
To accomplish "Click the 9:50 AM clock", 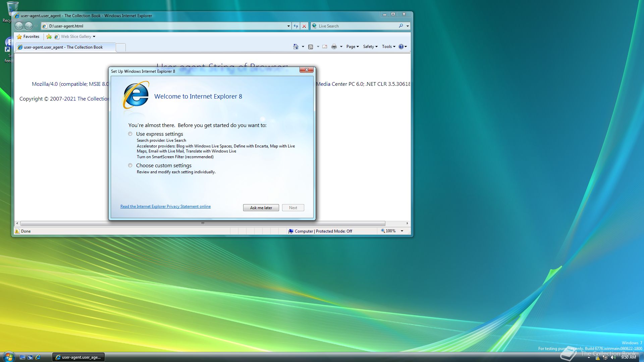I will click(x=629, y=357).
